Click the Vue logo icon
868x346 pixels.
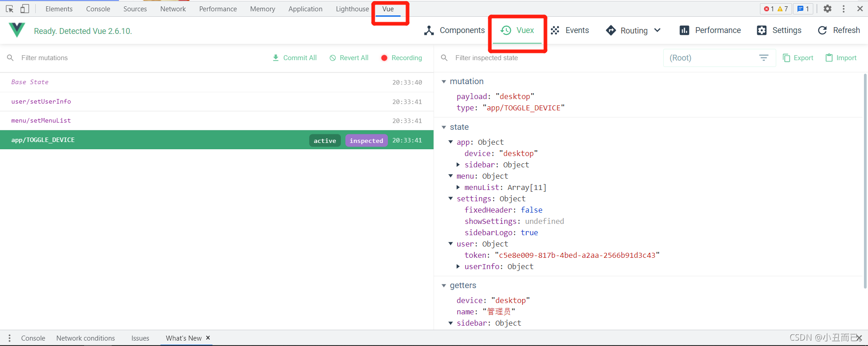click(17, 30)
